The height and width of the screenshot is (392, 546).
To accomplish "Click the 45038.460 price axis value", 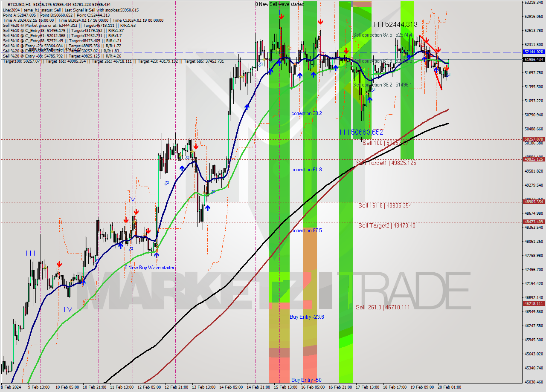I will tap(534, 382).
